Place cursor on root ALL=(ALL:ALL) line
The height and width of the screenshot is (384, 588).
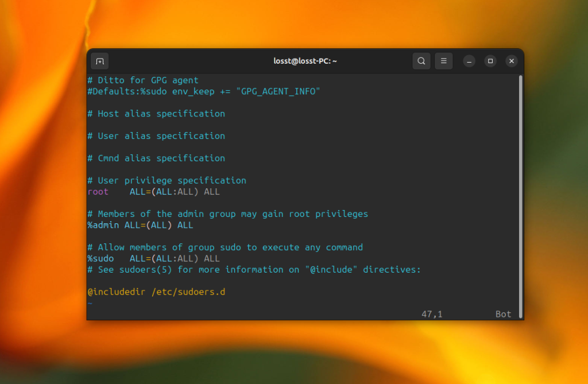[x=154, y=192]
